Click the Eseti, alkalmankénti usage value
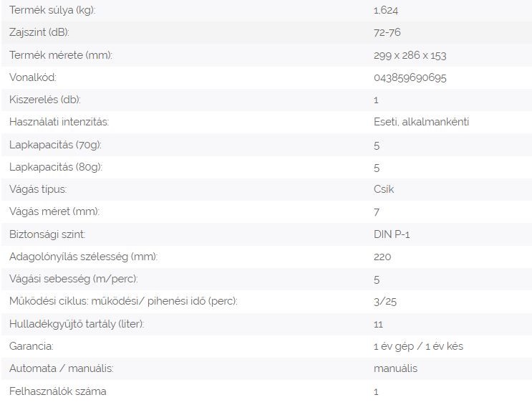The height and width of the screenshot is (415, 532). pyautogui.click(x=421, y=122)
